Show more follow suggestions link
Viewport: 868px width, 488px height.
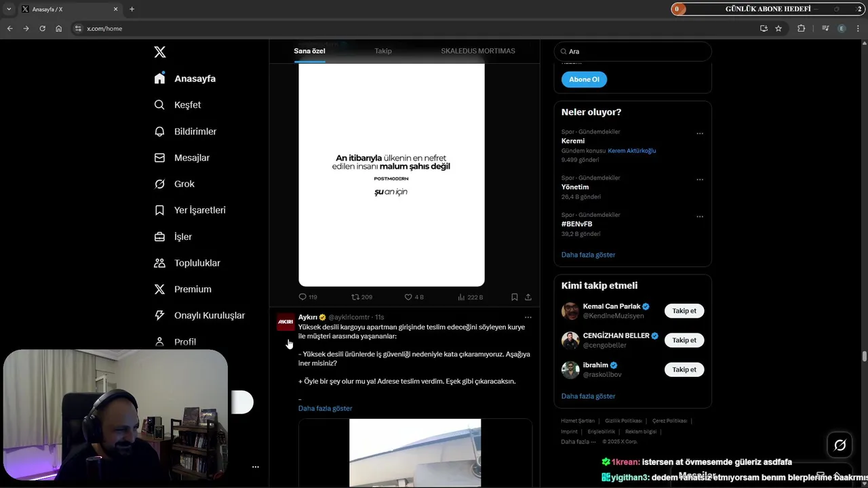coord(588,396)
